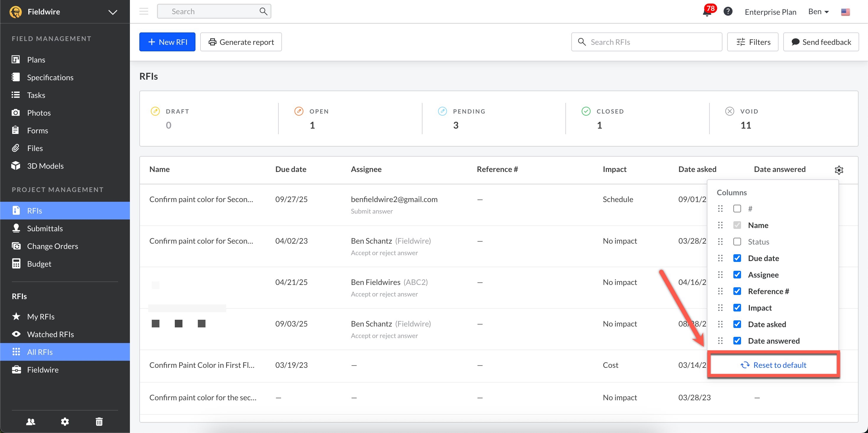Open project settings gear in sidebar footer
Screen dimensions: 868x433
click(x=65, y=421)
